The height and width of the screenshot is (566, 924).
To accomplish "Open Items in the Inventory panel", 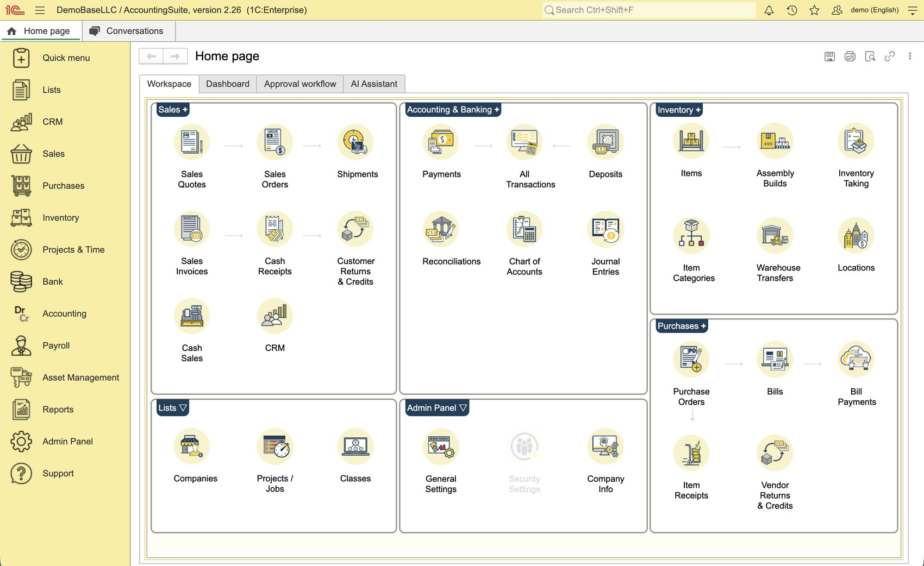I will (691, 141).
